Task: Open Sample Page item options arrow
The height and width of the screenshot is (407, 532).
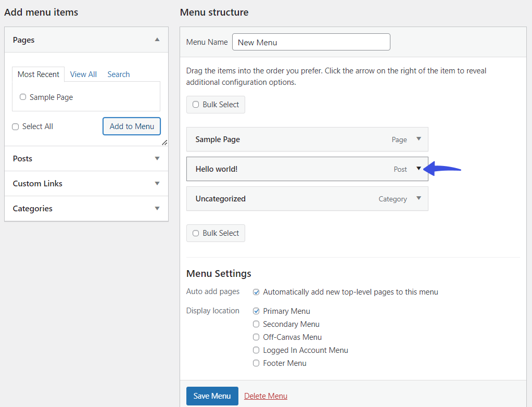Action: [x=419, y=139]
